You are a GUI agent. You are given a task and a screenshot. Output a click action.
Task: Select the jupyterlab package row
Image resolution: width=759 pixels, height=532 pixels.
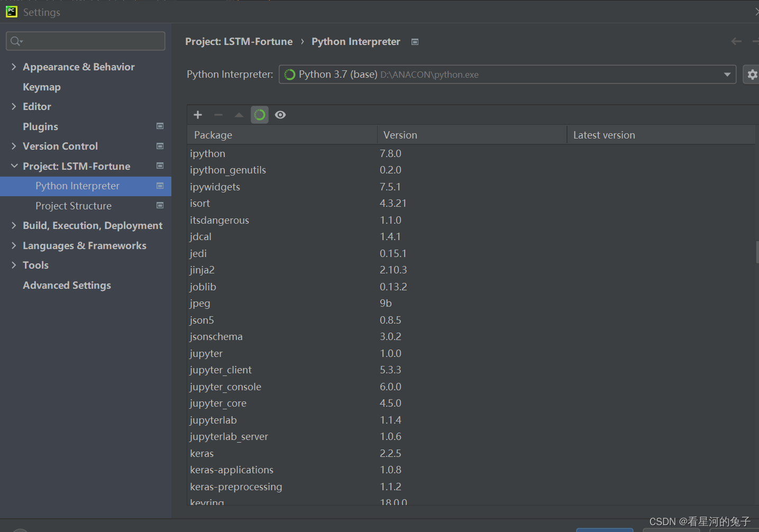click(471, 420)
